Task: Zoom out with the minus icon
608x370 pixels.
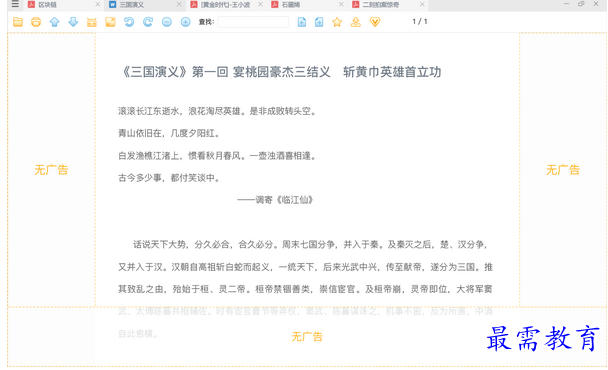Action: tap(167, 22)
